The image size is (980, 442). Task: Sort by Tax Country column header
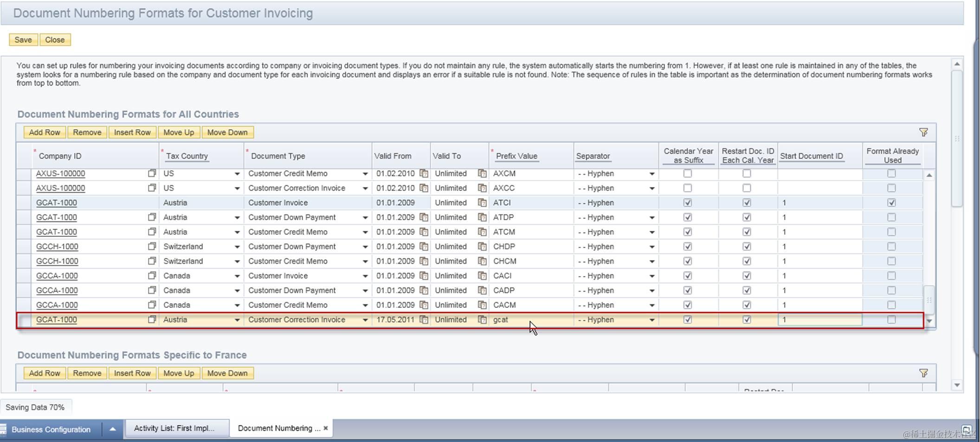pyautogui.click(x=187, y=156)
